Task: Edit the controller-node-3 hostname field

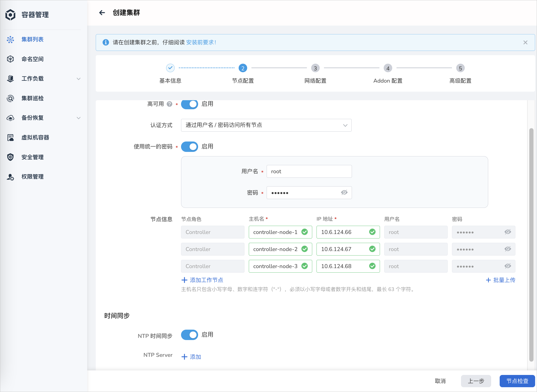Action: (x=280, y=266)
